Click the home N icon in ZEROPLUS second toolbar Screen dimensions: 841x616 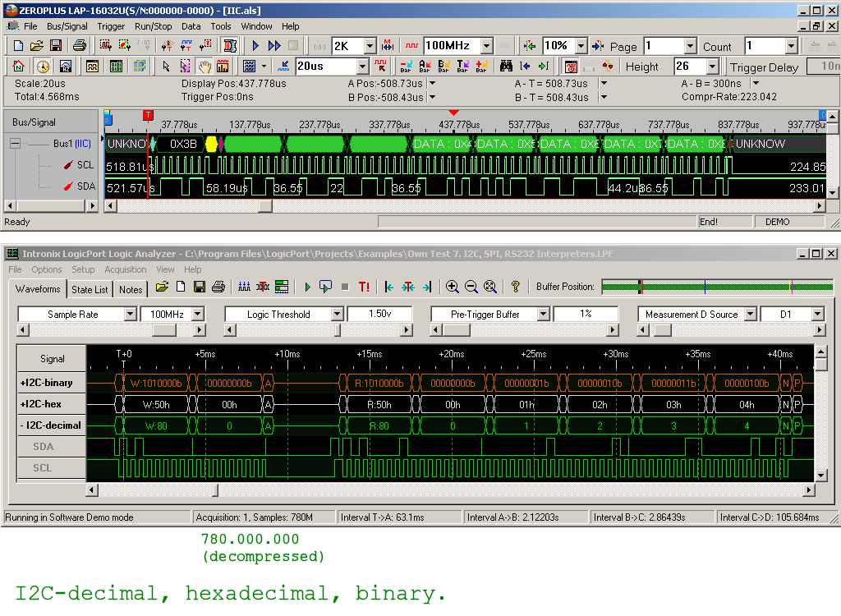(x=18, y=67)
